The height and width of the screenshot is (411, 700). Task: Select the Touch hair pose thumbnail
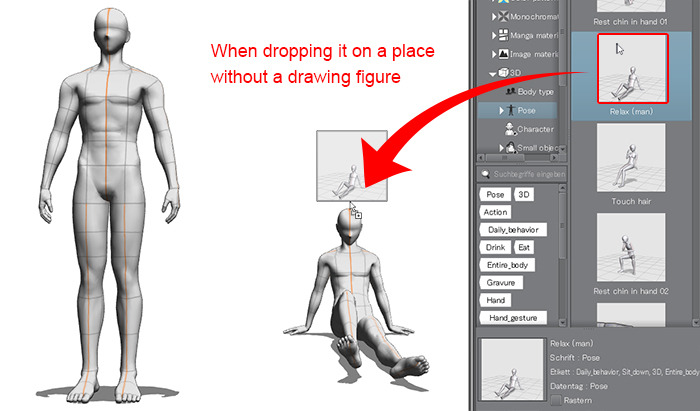pyautogui.click(x=631, y=158)
